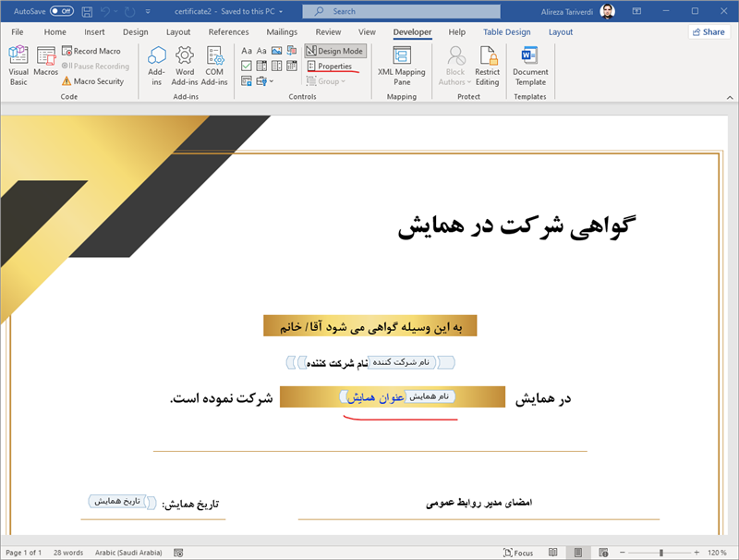Switch to the Table Design tab
The height and width of the screenshot is (560, 739).
coord(506,31)
